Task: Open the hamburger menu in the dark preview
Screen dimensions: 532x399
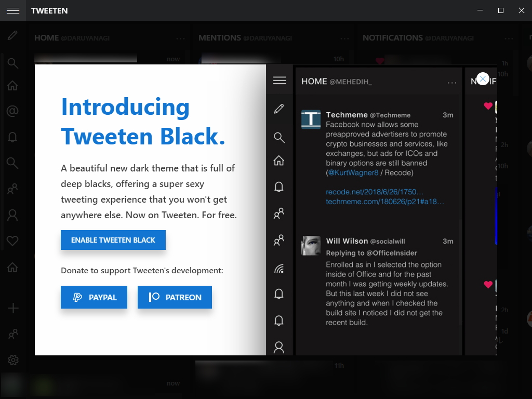Action: (x=279, y=80)
